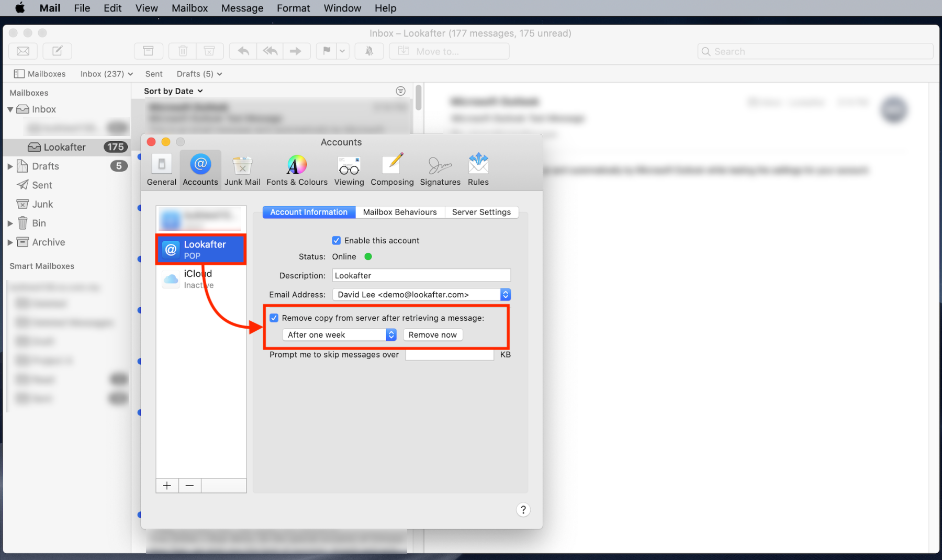Screen dimensions: 942x560
Task: Toggle Remove copy from server checkbox
Action: [274, 318]
